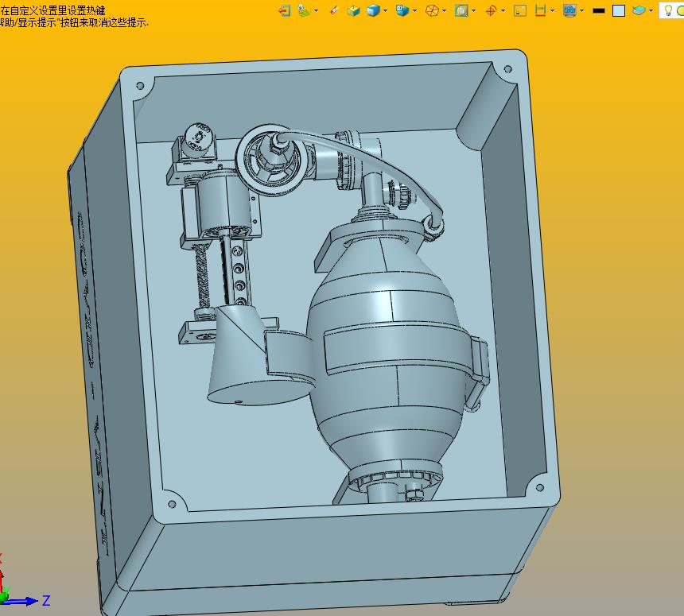Select the eraser tool icon
684x616 pixels.
(x=334, y=10)
